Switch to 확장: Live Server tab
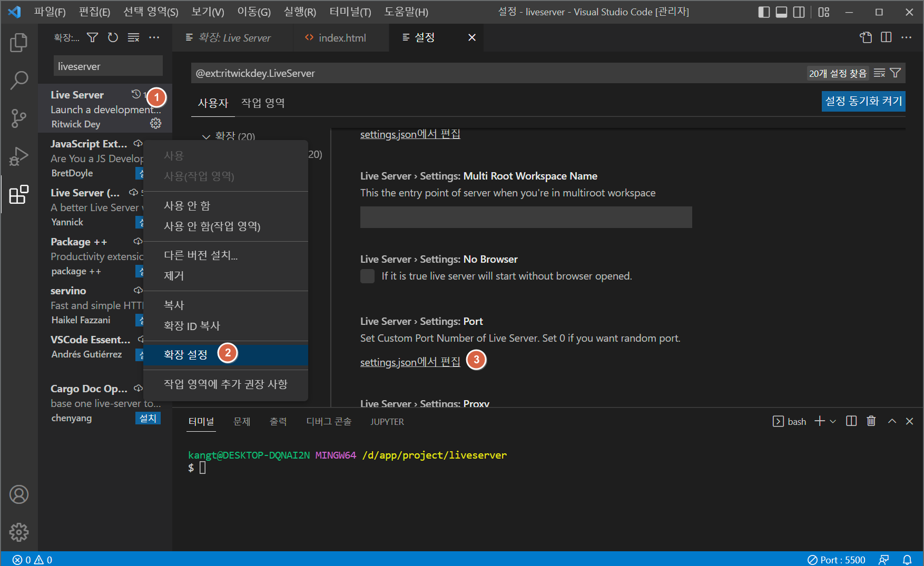Screen dimensions: 924x566 [x=233, y=37]
